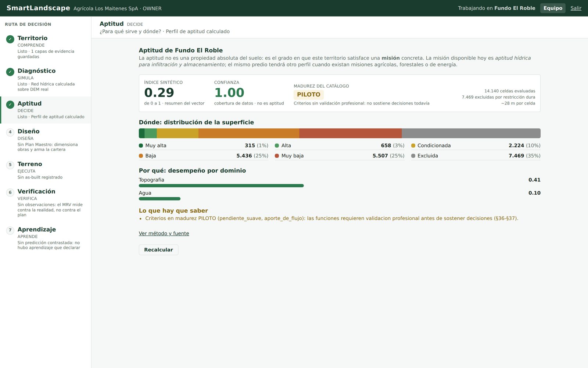This screenshot has height=368, width=588.
Task: Click the Condicionada count 2.224 (10%)
Action: point(524,145)
